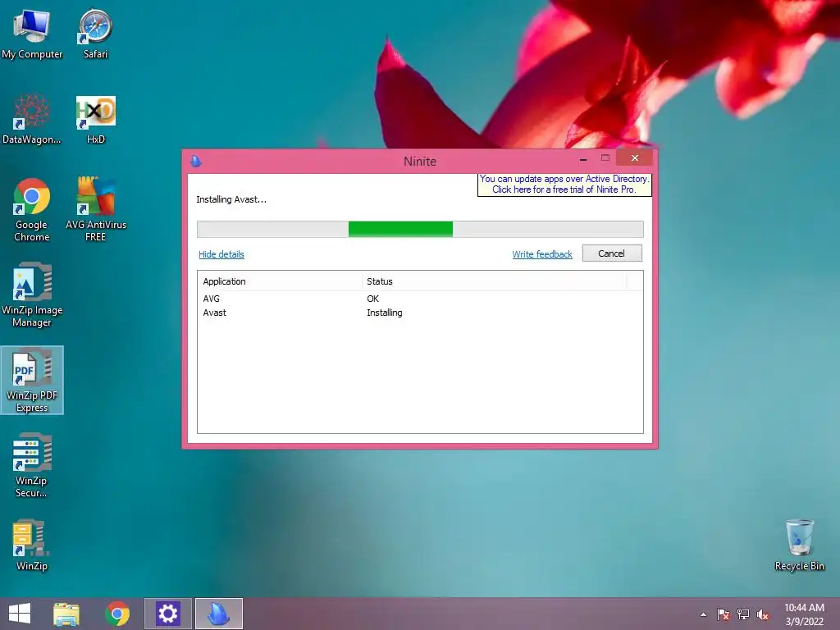840x630 pixels.
Task: Close the Ninite window
Action: coord(635,158)
